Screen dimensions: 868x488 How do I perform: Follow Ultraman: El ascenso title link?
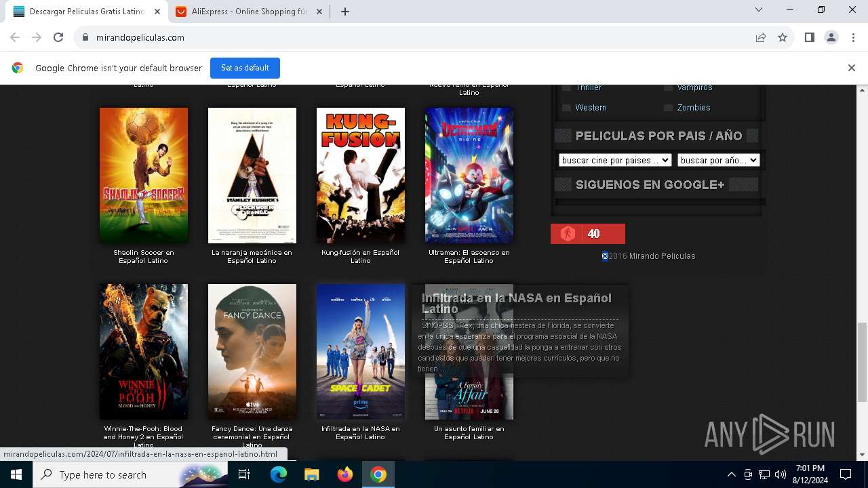coord(469,256)
